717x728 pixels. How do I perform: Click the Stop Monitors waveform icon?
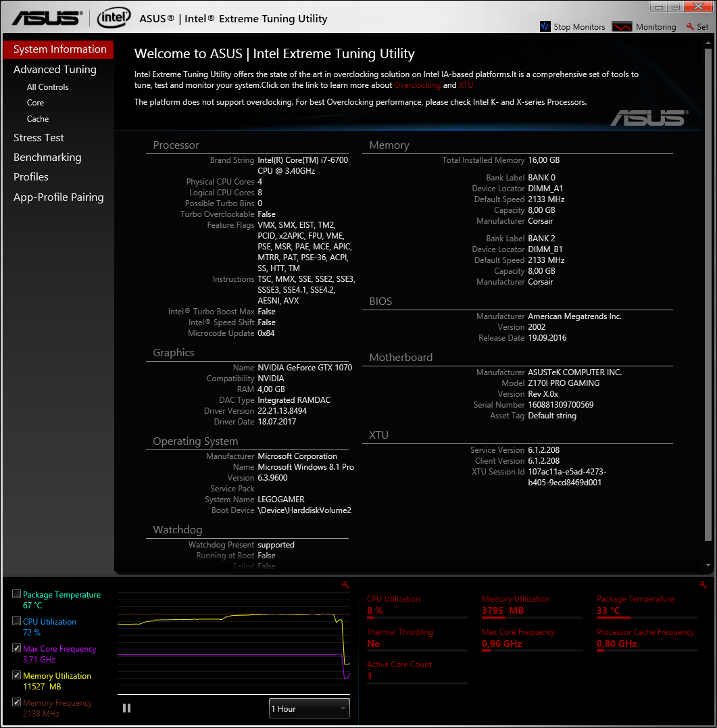pyautogui.click(x=545, y=26)
